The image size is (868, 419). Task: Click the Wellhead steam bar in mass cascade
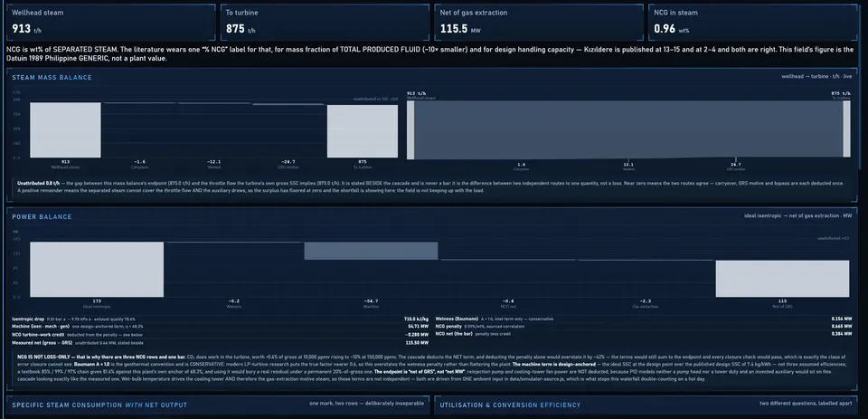tap(65, 130)
